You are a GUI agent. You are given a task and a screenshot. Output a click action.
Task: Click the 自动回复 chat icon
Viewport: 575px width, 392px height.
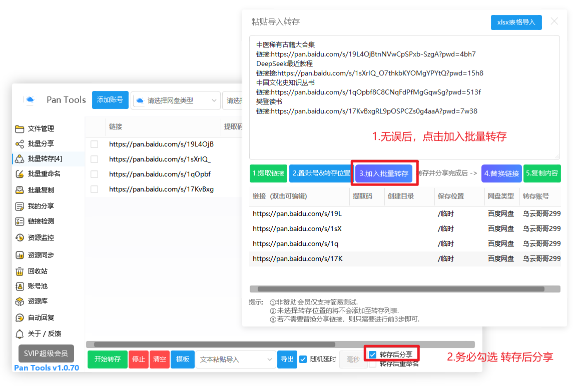coord(20,317)
